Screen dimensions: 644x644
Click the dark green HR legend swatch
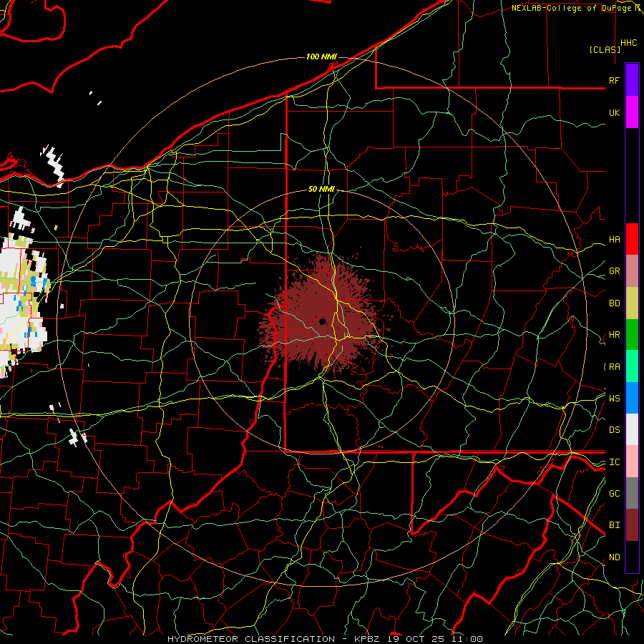point(632,335)
